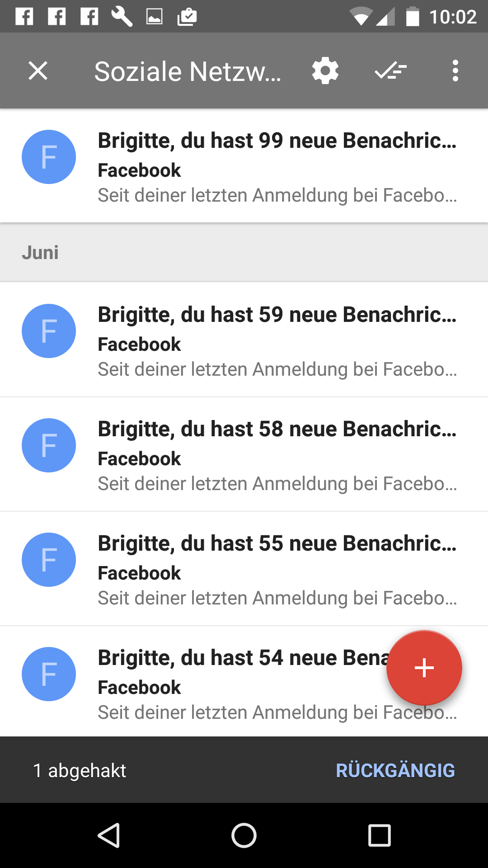Open the recent apps square button
488x868 pixels.
click(380, 835)
